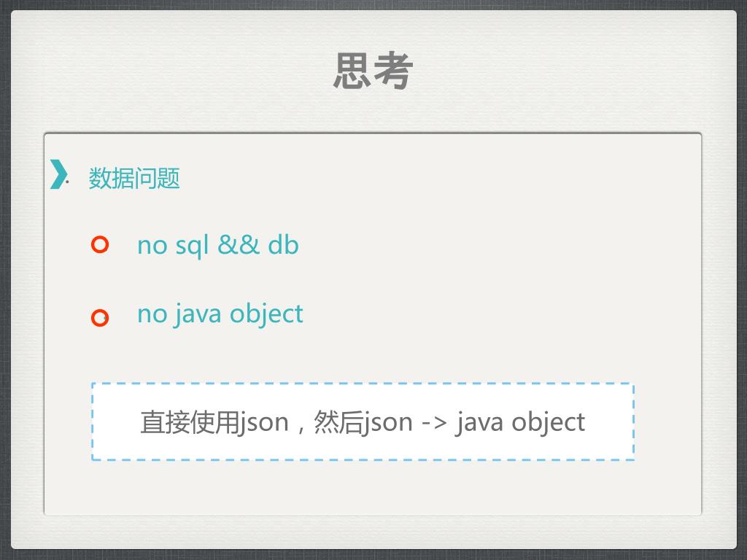
Task: Click the word db in the first bullet
Action: pyautogui.click(x=284, y=245)
